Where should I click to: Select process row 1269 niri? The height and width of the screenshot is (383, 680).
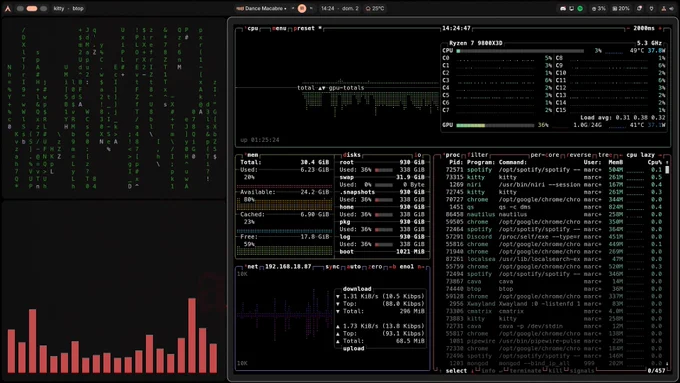553,185
